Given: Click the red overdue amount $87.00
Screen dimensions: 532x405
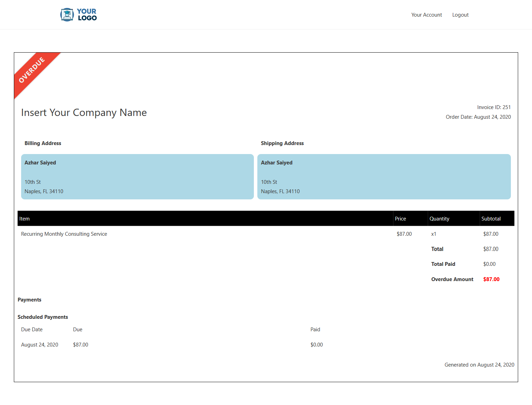Looking at the screenshot, I should pos(491,279).
